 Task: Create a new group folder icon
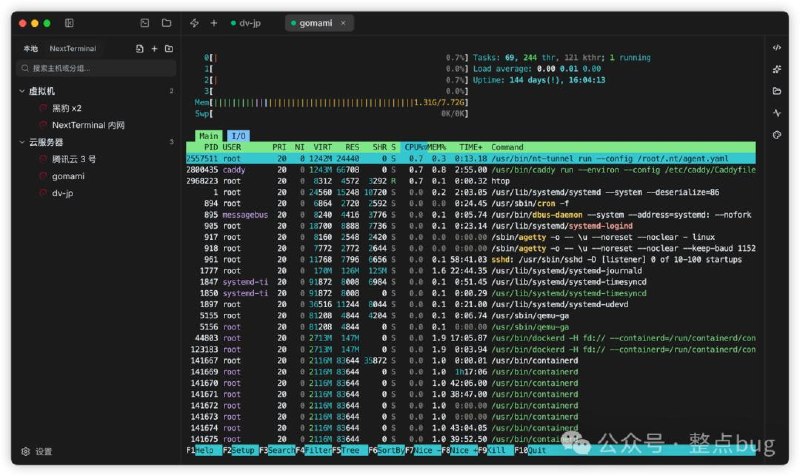click(x=169, y=48)
